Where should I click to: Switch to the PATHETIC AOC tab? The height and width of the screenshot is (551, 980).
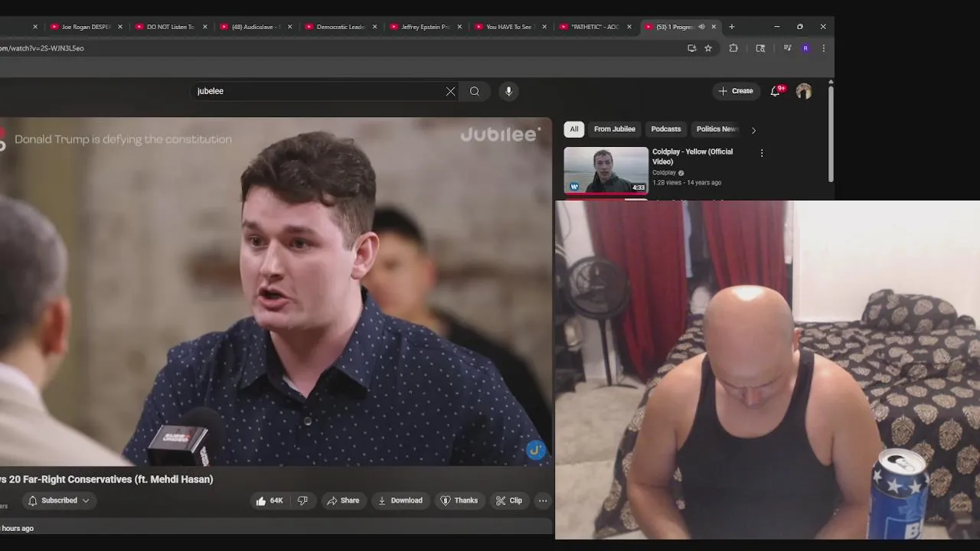593,27
